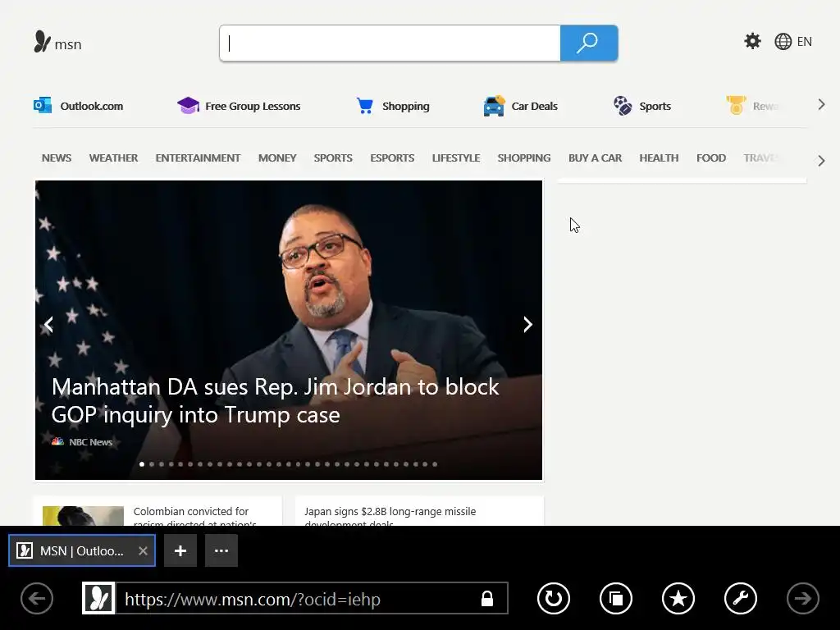Image resolution: width=840 pixels, height=630 pixels.
Task: Select the MSN | Outlook browser tab
Action: pos(81,550)
